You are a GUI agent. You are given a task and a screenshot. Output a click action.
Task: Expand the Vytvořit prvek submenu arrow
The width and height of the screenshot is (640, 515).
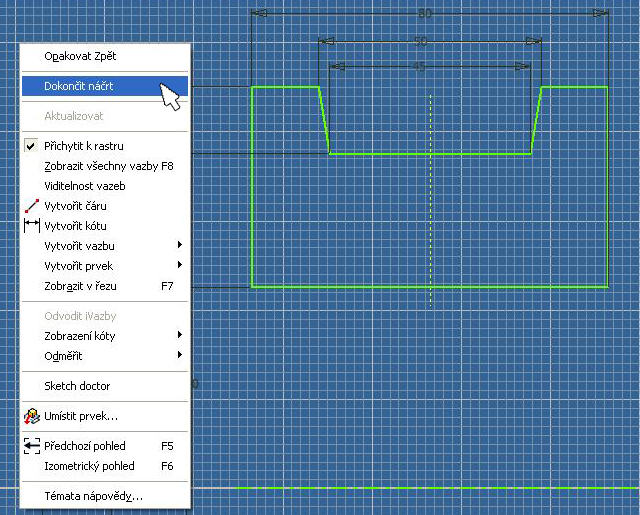pos(180,265)
